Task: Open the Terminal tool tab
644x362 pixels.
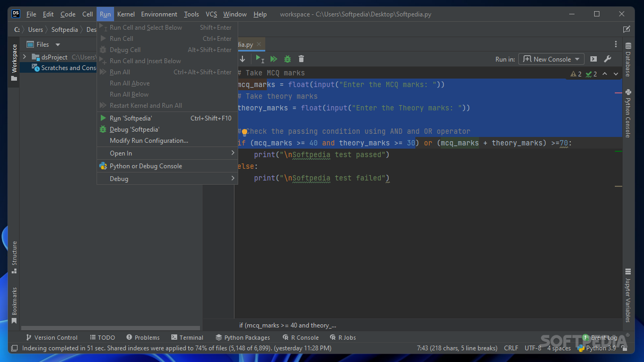Action: pyautogui.click(x=187, y=338)
